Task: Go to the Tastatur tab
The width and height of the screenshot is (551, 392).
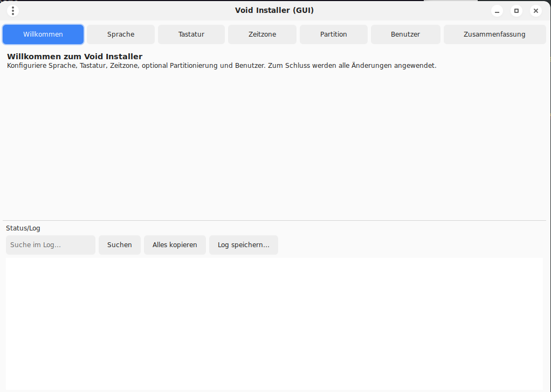Action: point(191,34)
